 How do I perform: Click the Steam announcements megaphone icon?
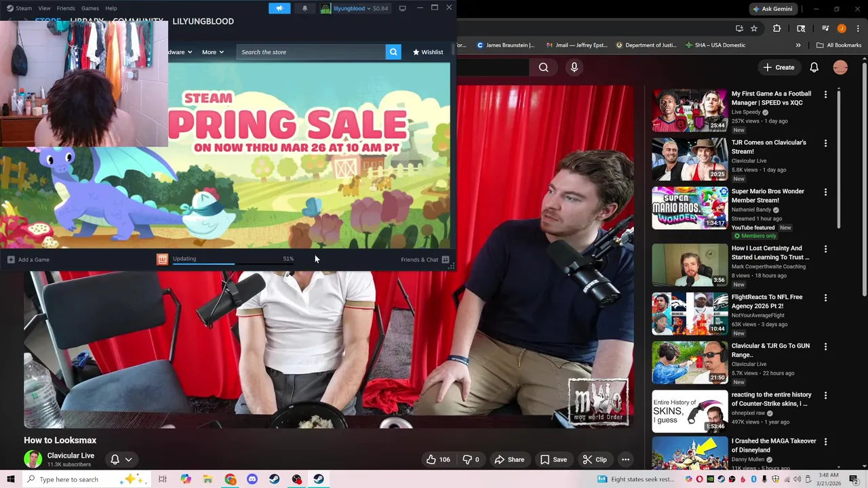[279, 8]
